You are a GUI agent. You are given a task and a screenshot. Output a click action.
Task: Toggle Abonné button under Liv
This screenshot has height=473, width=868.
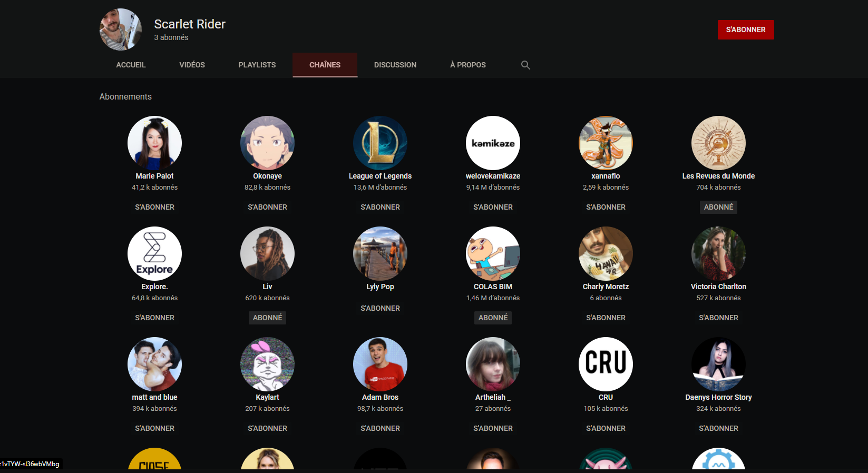[267, 318]
